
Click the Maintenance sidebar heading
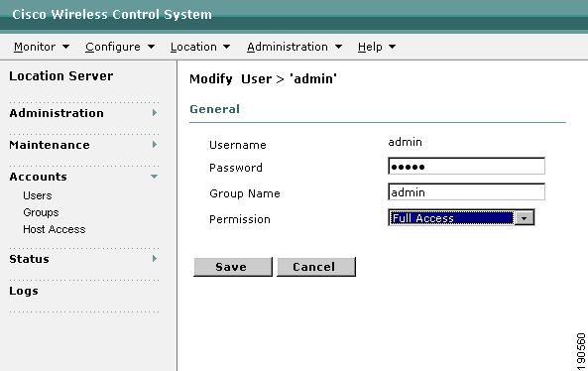pyautogui.click(x=50, y=145)
